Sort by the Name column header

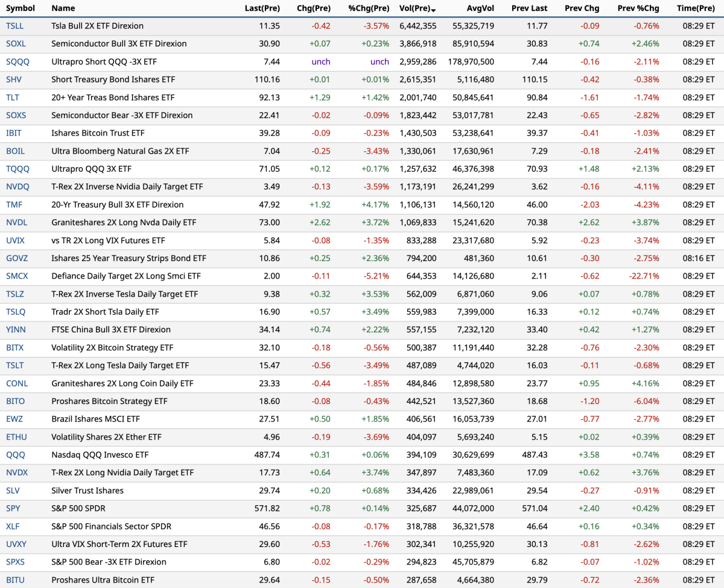[63, 8]
